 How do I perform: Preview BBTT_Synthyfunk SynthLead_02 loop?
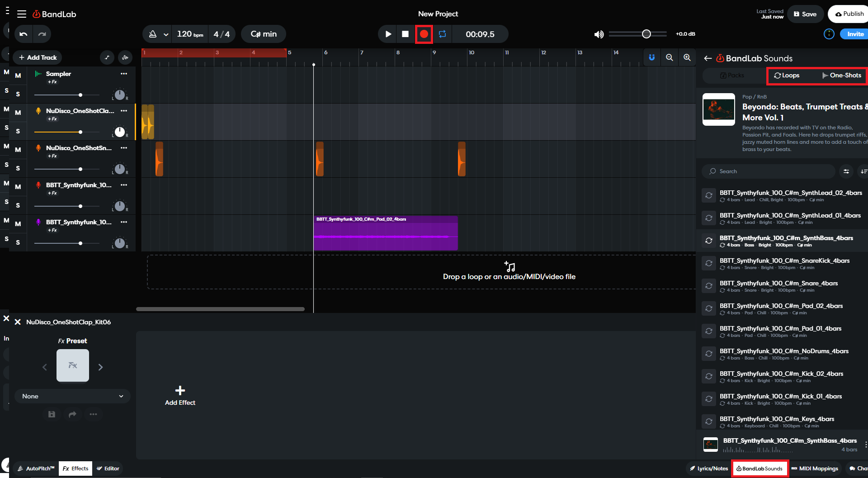coord(709,195)
